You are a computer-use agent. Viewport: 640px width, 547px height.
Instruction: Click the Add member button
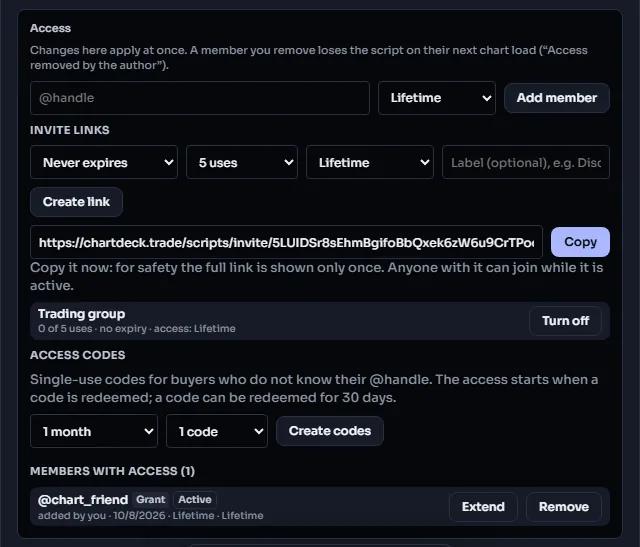557,98
